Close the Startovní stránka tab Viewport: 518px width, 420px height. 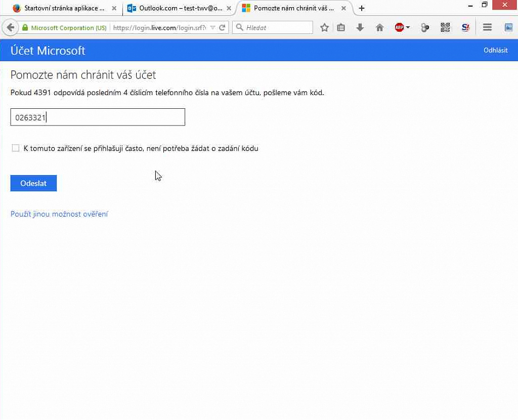point(114,8)
